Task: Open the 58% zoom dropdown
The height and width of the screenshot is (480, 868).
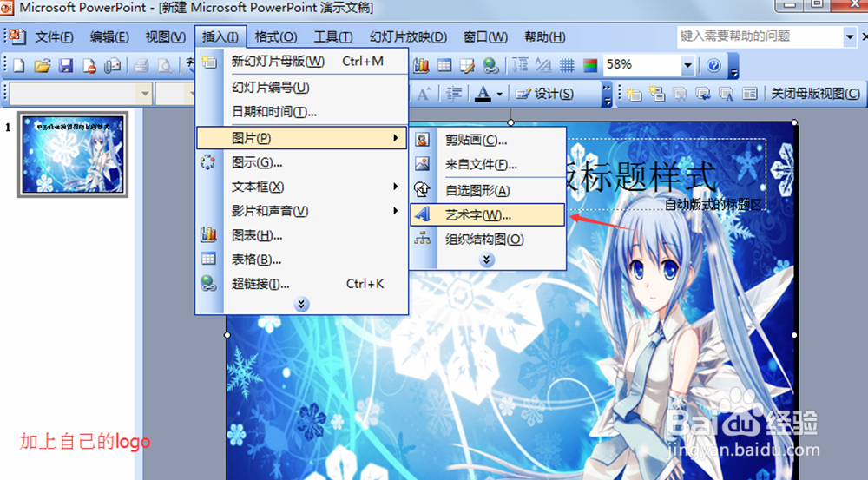Action: click(687, 65)
